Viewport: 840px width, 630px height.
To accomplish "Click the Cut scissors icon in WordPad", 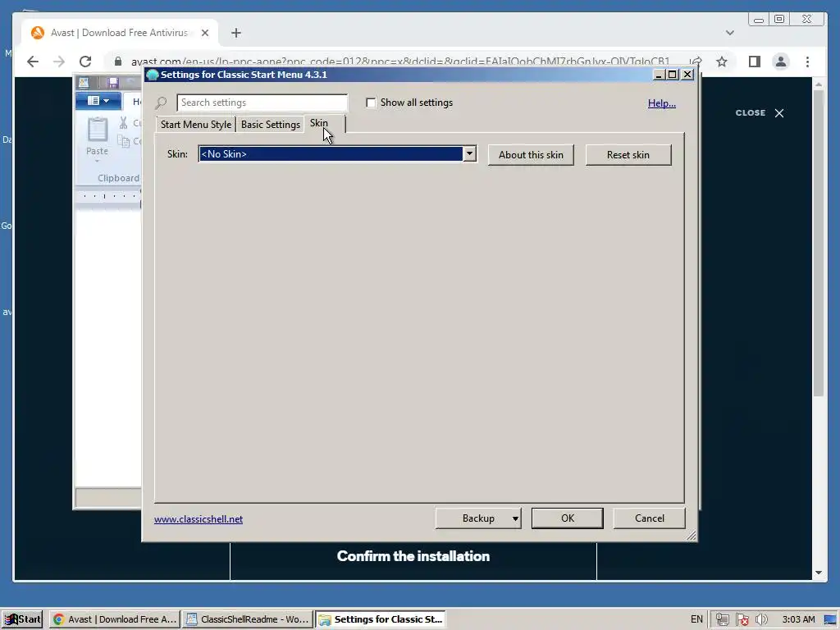I will coord(123,123).
